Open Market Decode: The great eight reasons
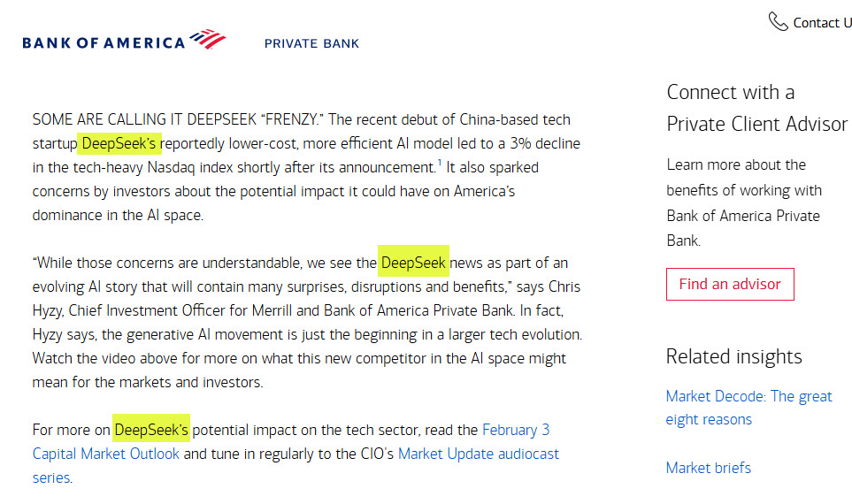852x504 pixels. pos(748,408)
